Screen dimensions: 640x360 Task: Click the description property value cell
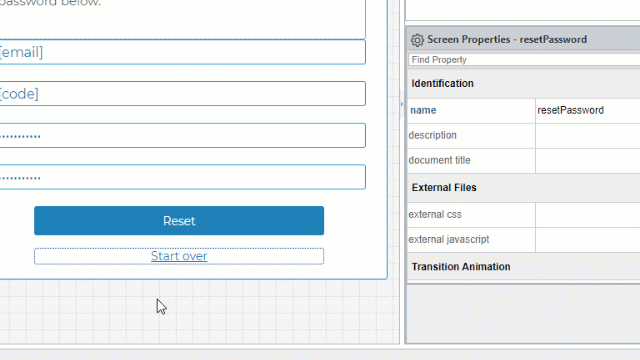point(588,136)
